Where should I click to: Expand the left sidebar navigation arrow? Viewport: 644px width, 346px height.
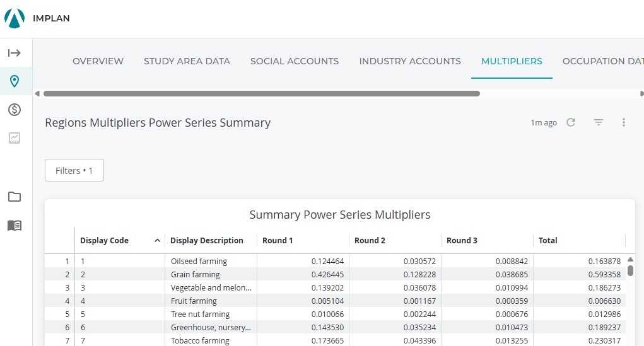(15, 53)
